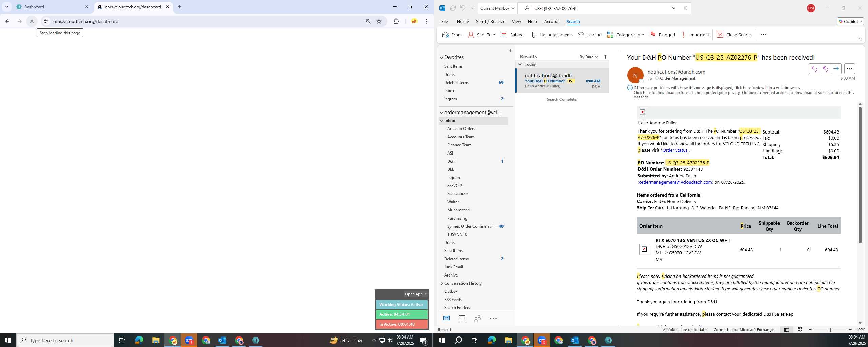Open more ribbon commands ellipsis
868x347 pixels.
tap(763, 35)
